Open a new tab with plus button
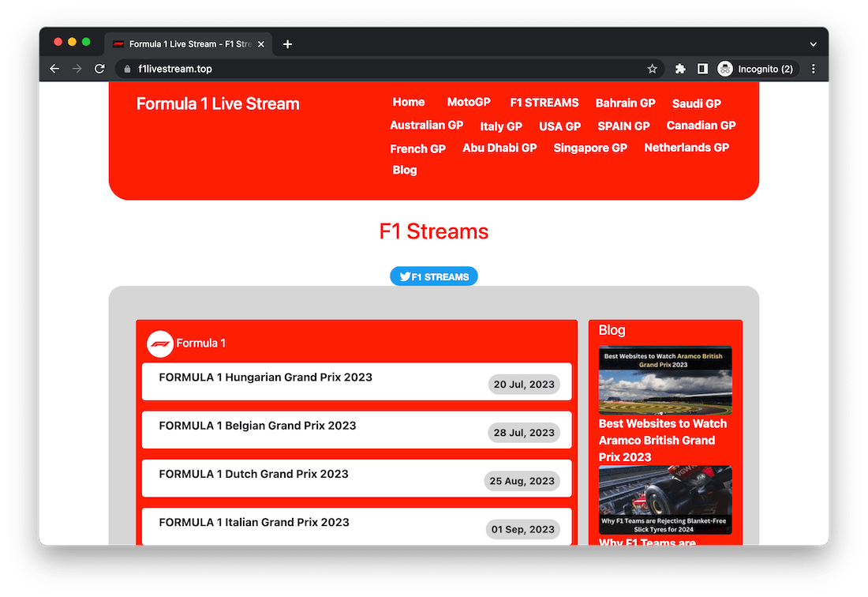 (287, 44)
